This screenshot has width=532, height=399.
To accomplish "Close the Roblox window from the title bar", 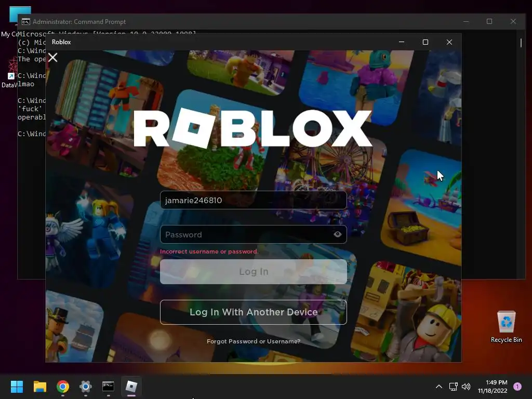I will 449,42.
